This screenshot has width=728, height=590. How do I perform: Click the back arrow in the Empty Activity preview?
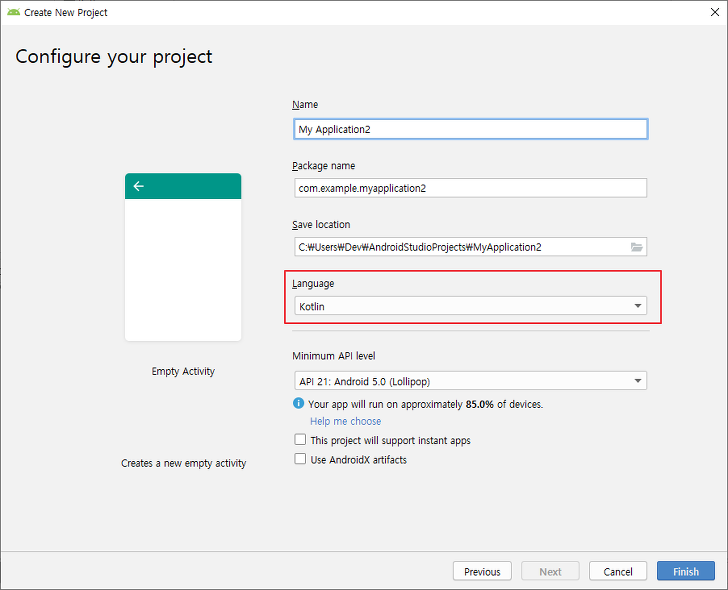(x=138, y=186)
